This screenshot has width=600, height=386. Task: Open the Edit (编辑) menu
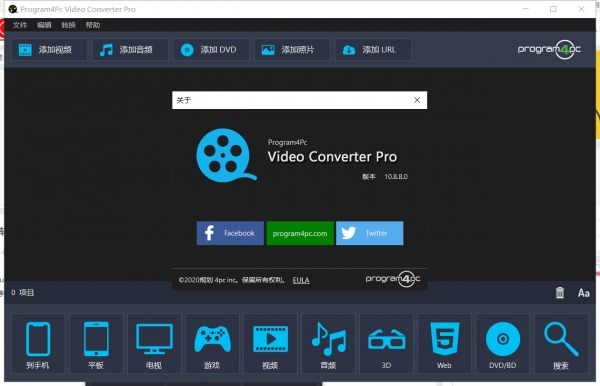(44, 25)
